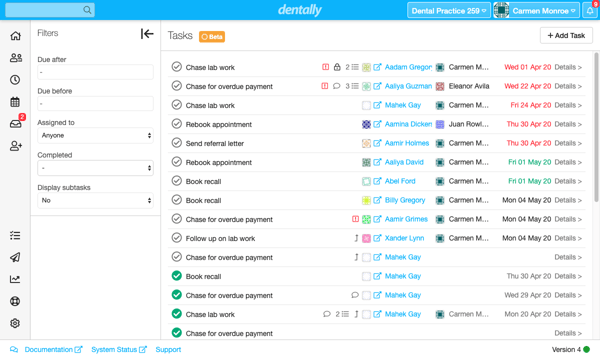Open the calendar icon in sidebar
The height and width of the screenshot is (360, 600).
point(15,102)
